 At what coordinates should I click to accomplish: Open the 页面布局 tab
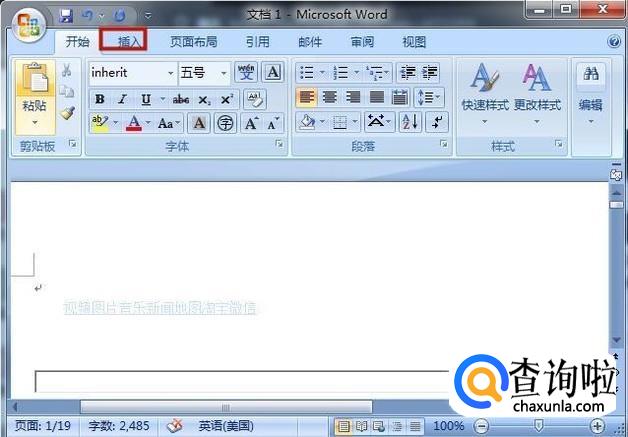coord(193,42)
